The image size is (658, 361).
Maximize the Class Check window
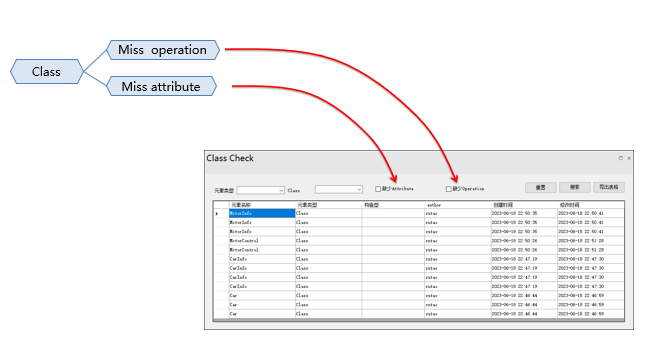[x=621, y=158]
